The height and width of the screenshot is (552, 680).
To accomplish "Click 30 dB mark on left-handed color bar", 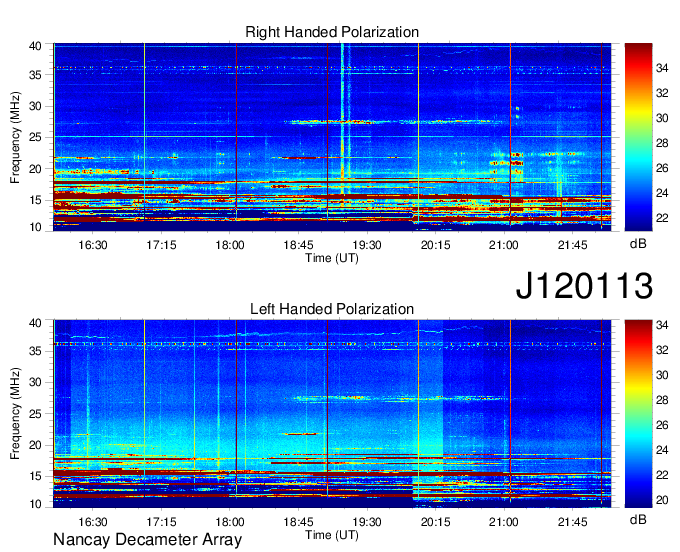I will 662,375.
